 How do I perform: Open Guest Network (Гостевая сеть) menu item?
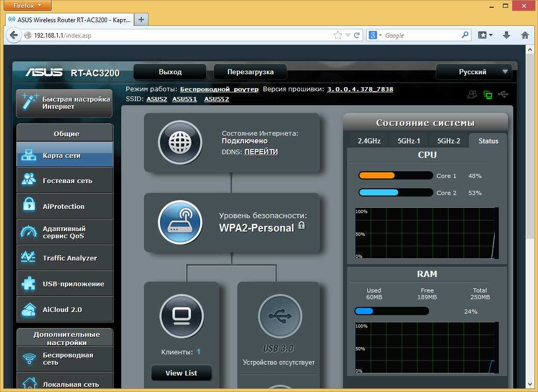(x=64, y=181)
